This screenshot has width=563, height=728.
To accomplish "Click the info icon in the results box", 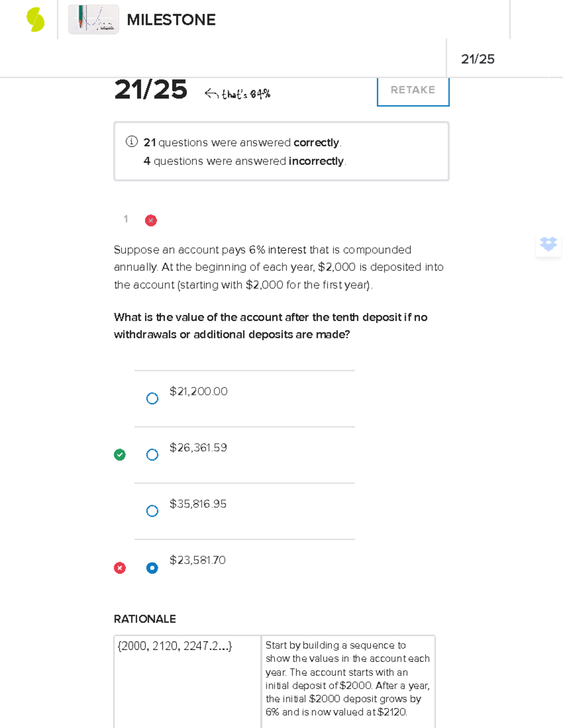I will click(x=131, y=142).
